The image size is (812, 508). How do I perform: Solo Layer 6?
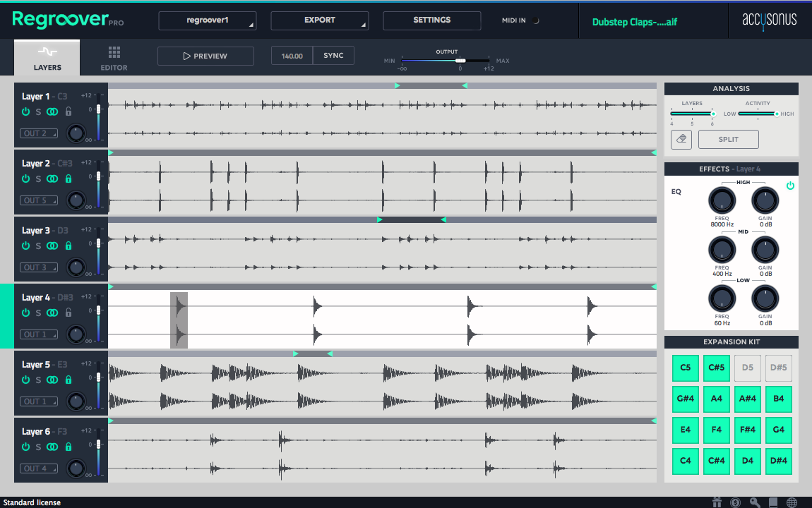click(38, 447)
